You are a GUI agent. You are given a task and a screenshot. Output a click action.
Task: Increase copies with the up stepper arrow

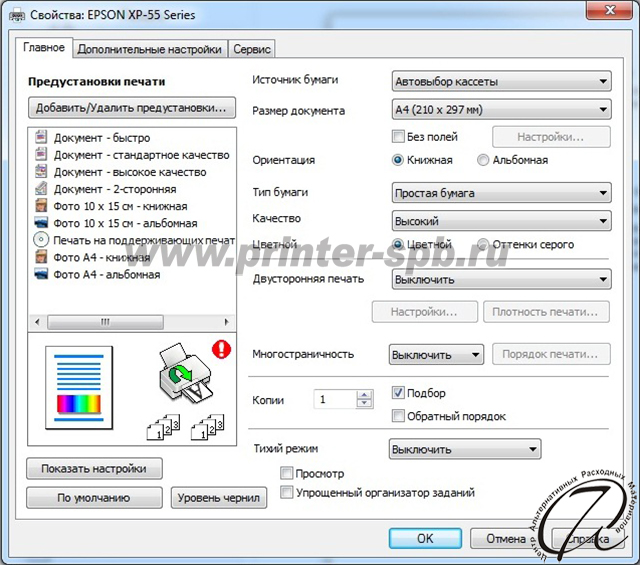[x=364, y=394]
